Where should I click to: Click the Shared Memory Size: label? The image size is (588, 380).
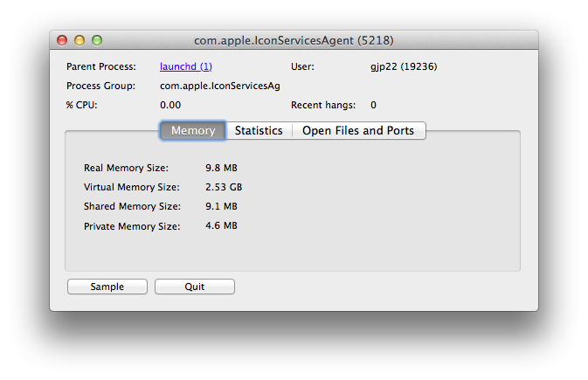tap(132, 206)
